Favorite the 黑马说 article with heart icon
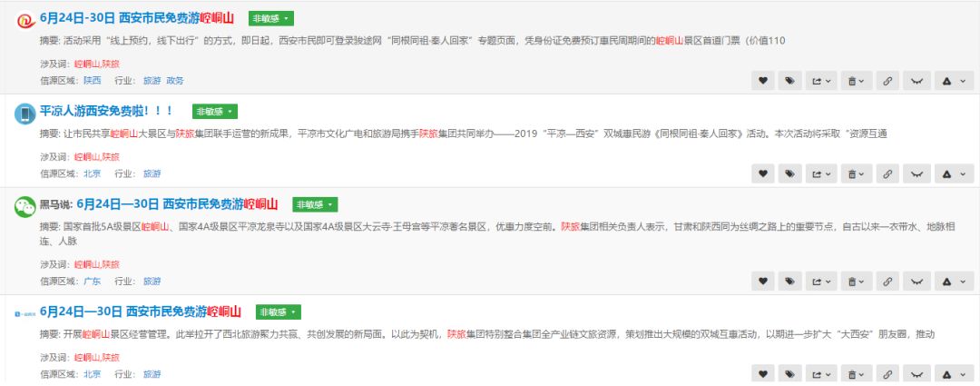 point(762,282)
